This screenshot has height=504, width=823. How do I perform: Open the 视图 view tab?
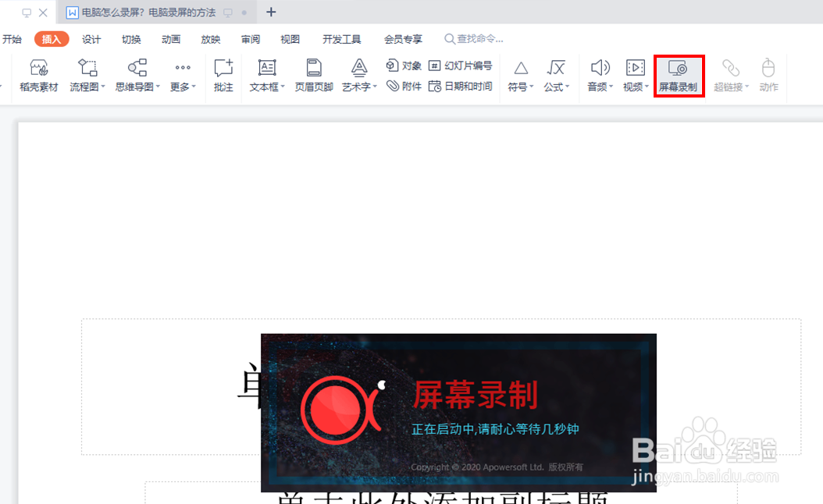tap(290, 39)
